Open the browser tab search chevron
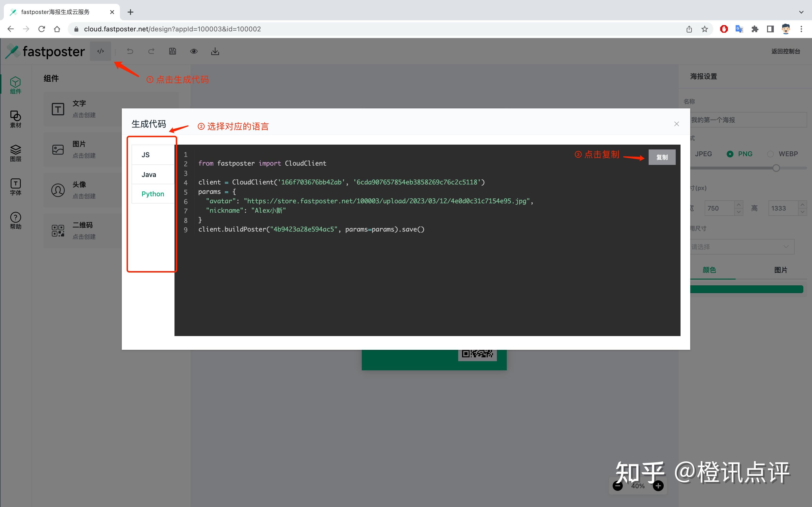This screenshot has height=507, width=812. pos(802,12)
